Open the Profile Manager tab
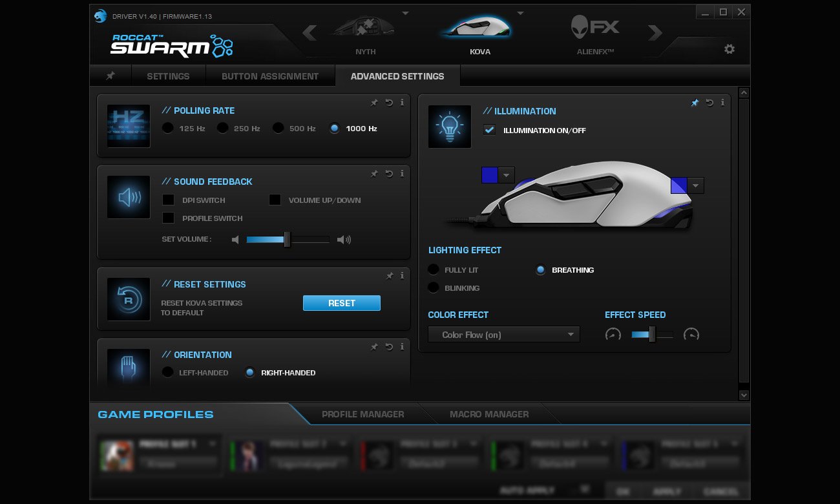The image size is (840, 504). [x=363, y=414]
